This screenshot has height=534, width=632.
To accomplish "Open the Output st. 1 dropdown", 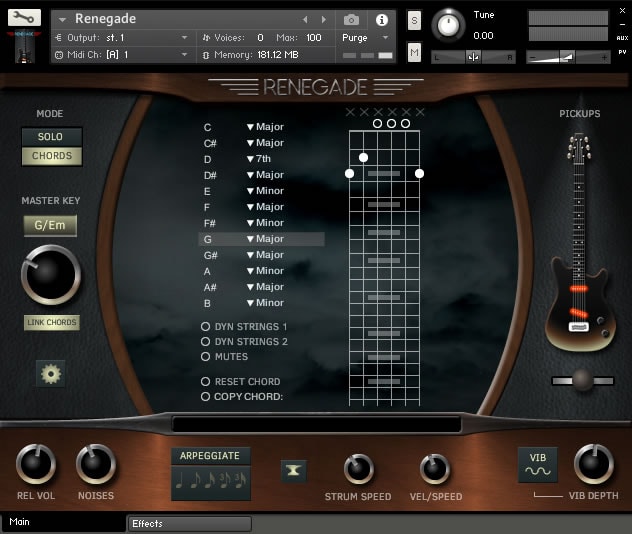I will [184, 37].
